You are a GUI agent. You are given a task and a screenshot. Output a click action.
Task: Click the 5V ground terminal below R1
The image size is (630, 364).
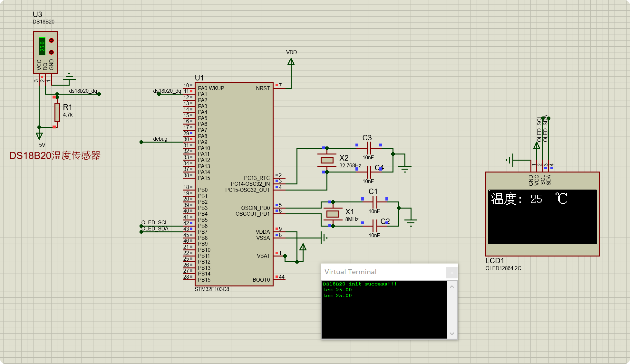tap(39, 135)
